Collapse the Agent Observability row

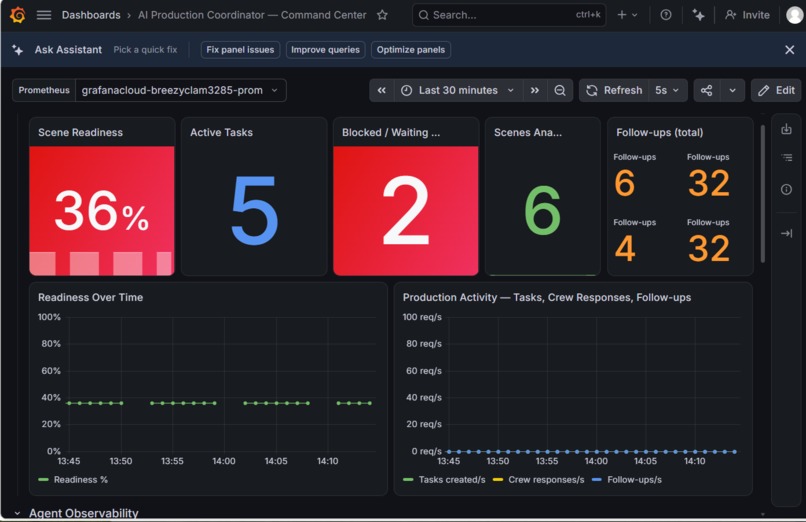pyautogui.click(x=17, y=513)
